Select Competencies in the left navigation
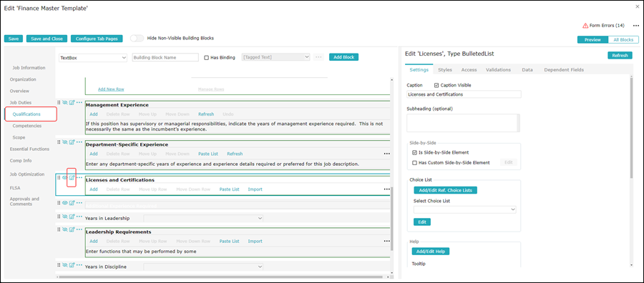This screenshot has width=644, height=283. pos(27,126)
